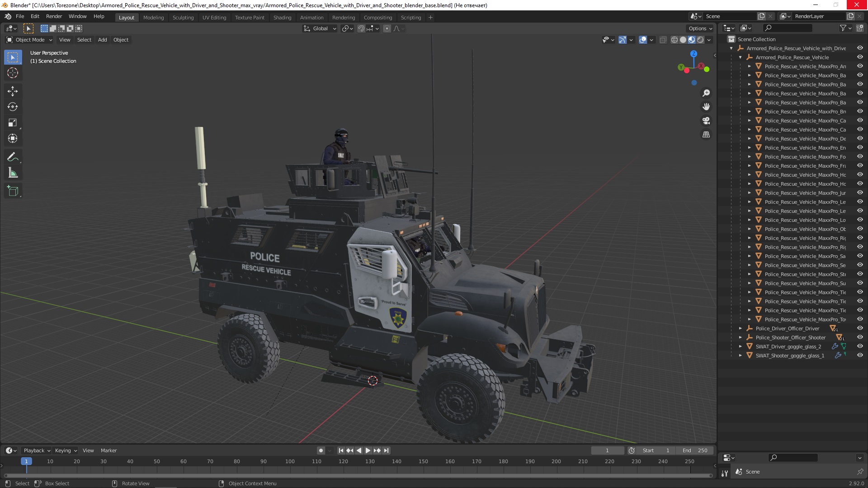
Task: Open the Global transform orientation dropdown
Action: tap(320, 28)
